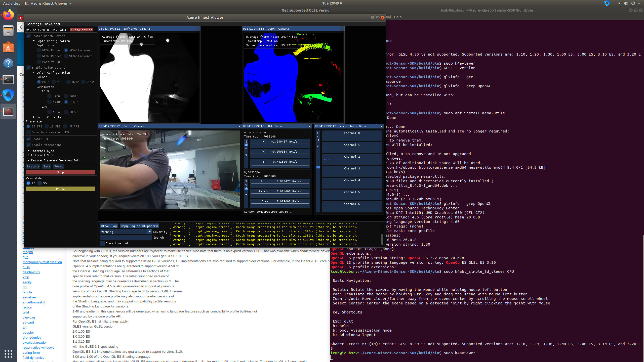Click the + icon on the Microphone Data panel
644x362 pixels.
(x=381, y=126)
